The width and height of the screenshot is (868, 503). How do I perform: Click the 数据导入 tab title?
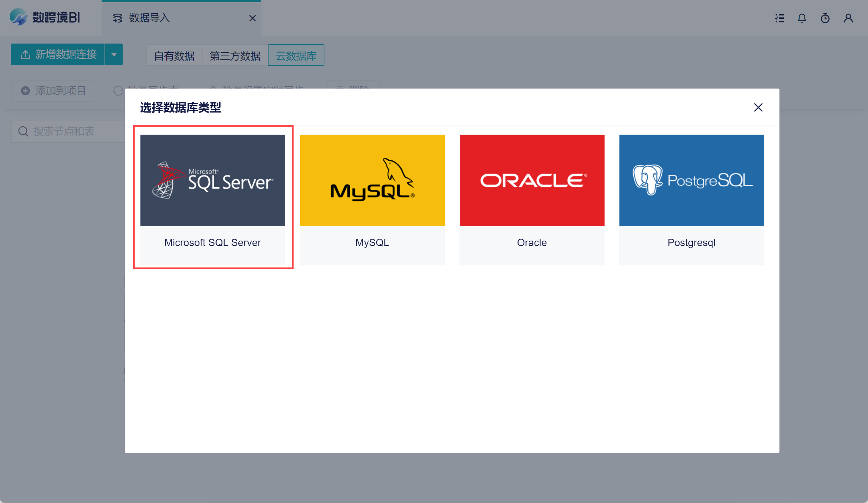coord(149,18)
